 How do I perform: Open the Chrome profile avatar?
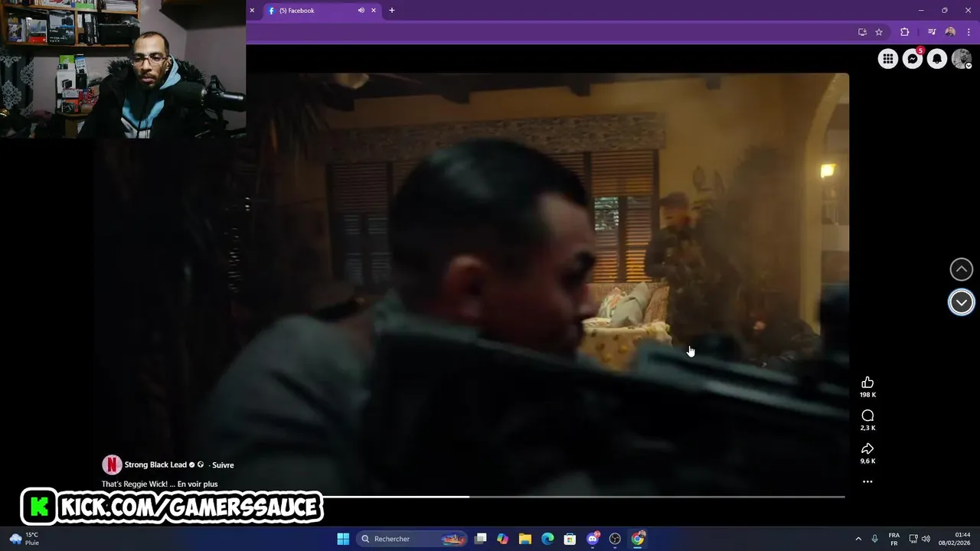[950, 32]
